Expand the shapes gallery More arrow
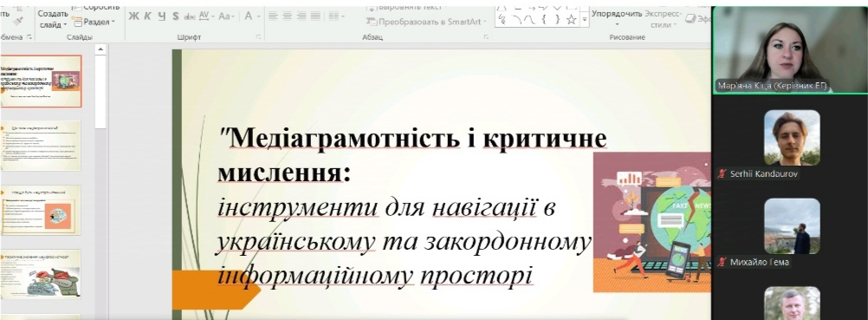The image size is (868, 320). (584, 20)
